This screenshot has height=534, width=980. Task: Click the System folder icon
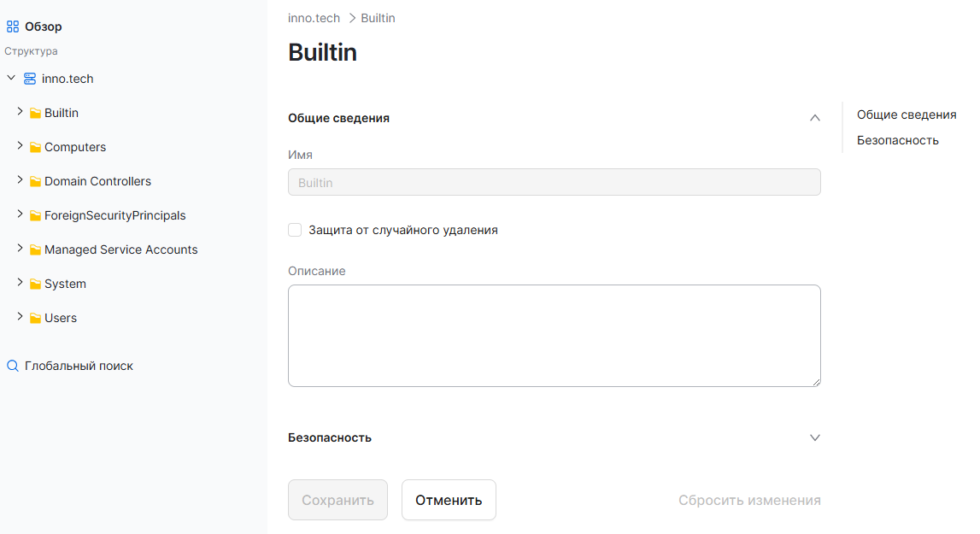(35, 285)
